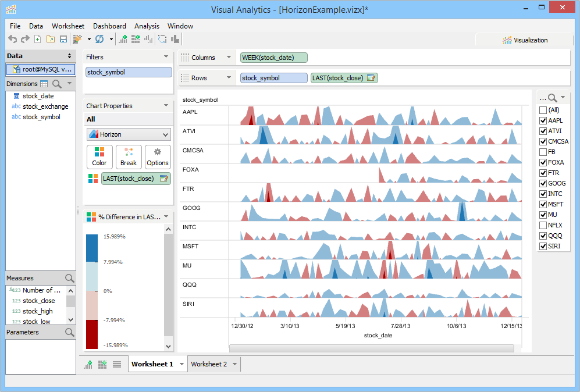Click the swap rows and columns icon
This screenshot has height=392, width=580.
click(x=162, y=39)
